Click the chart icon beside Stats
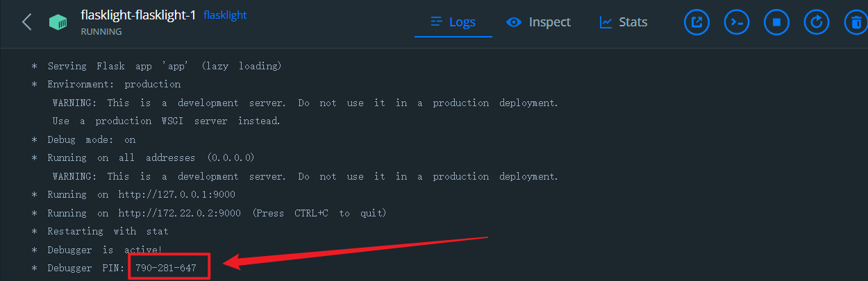 606,22
